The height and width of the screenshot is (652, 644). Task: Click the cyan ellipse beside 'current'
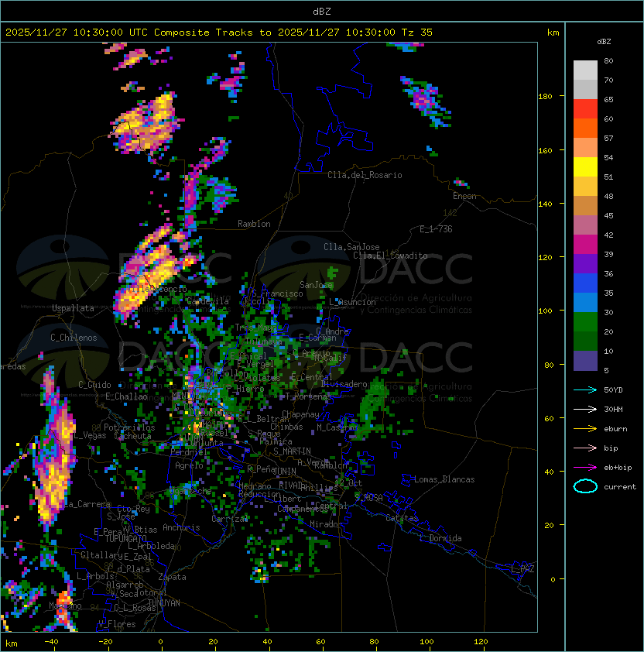[x=585, y=486]
